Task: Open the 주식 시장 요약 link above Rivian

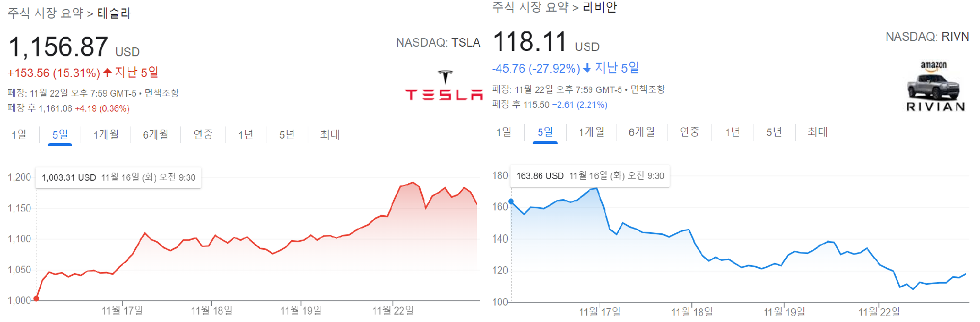Action: [x=531, y=7]
